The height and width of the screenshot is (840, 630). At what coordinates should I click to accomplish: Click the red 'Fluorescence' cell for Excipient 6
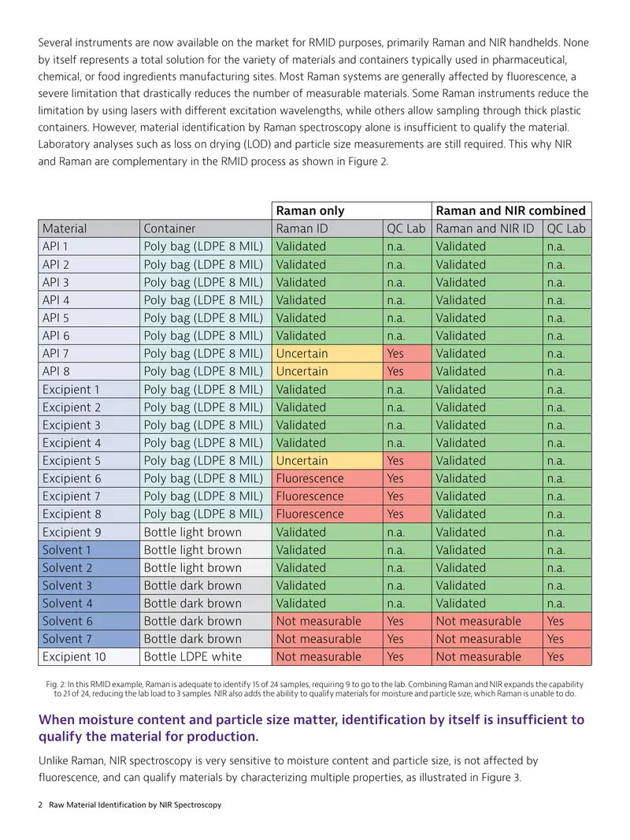coord(327,478)
